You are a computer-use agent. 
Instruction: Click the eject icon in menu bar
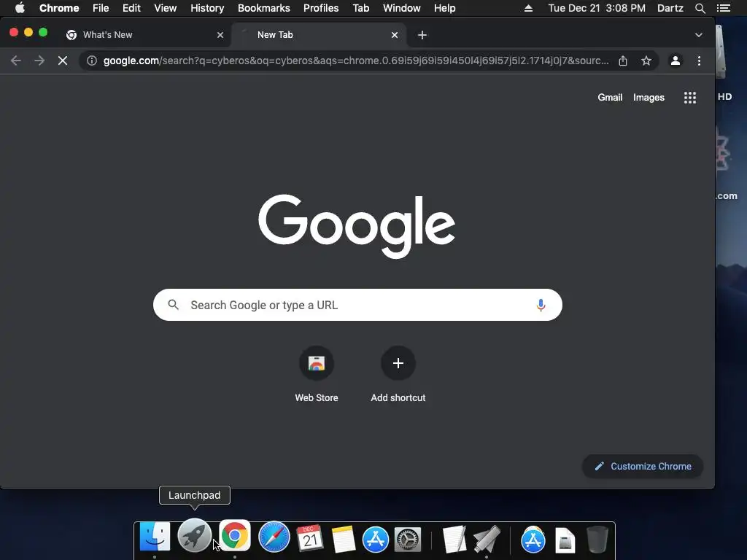pyautogui.click(x=528, y=8)
